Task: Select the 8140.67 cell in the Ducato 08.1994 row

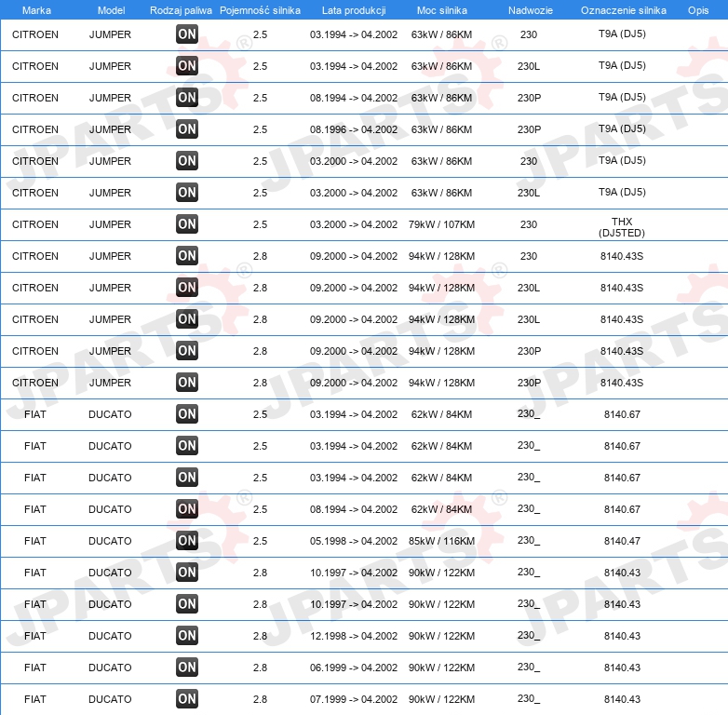Action: 622,509
